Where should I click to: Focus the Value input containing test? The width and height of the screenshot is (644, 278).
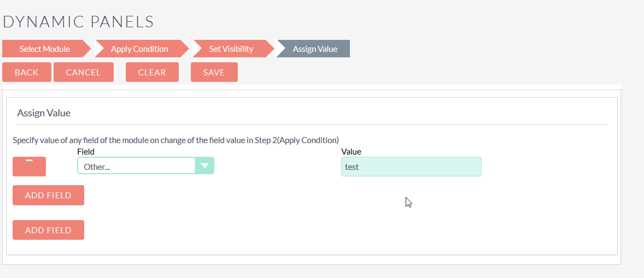coord(411,167)
